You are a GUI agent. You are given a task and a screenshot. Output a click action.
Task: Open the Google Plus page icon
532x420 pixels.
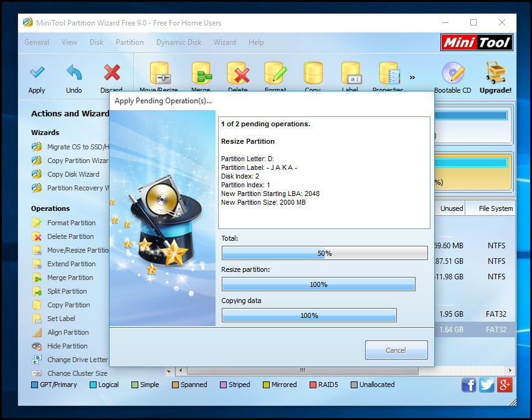[505, 385]
